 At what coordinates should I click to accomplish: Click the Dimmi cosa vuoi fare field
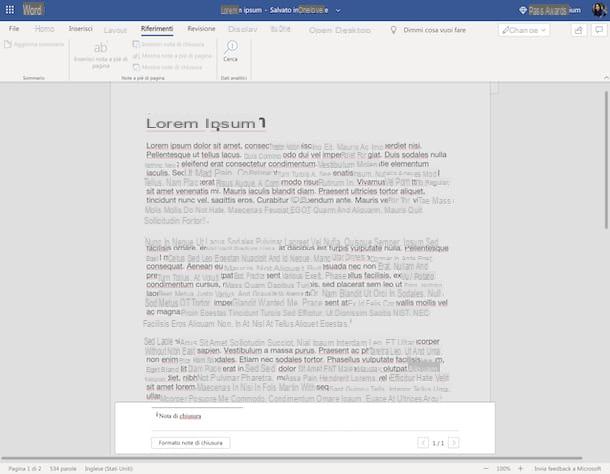pyautogui.click(x=435, y=30)
